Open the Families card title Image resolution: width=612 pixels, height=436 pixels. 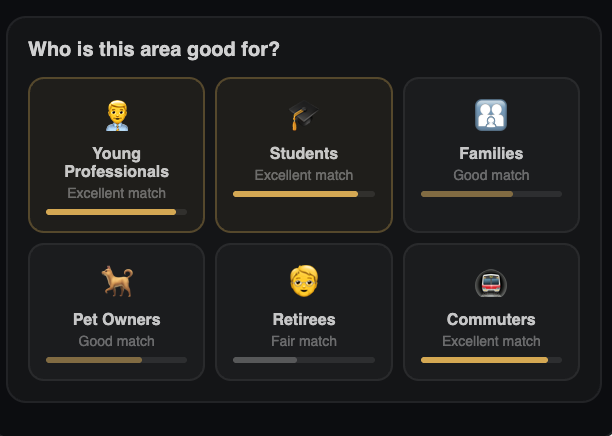click(491, 153)
